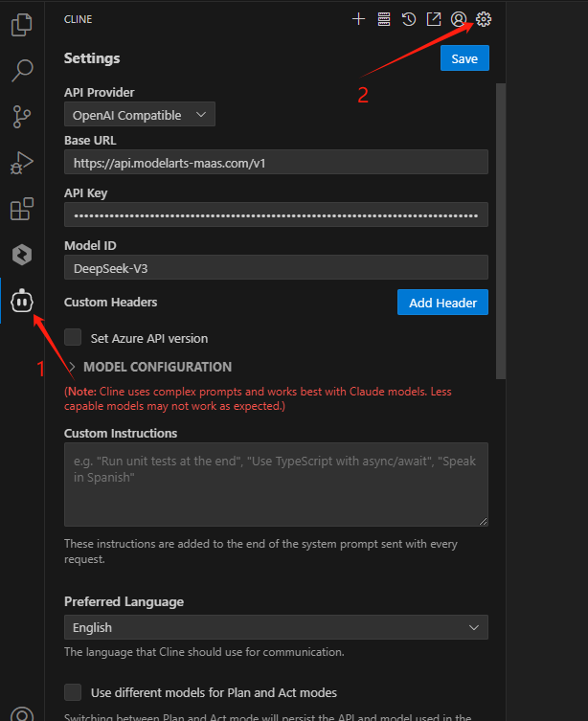Open the Preferred Language dropdown
Screen dimensions: 588x721
click(x=276, y=627)
